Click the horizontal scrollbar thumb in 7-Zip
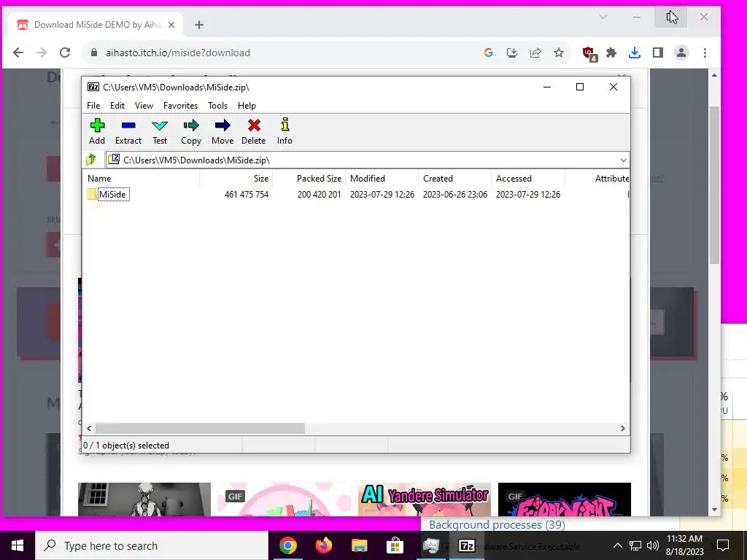Image resolution: width=747 pixels, height=560 pixels. coord(200,428)
